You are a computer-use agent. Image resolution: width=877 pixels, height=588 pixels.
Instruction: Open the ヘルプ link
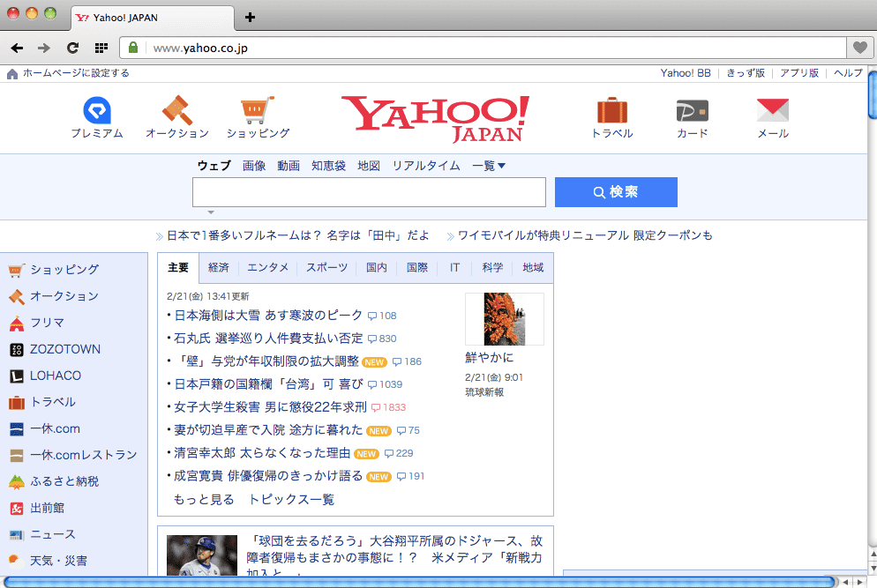tap(848, 73)
